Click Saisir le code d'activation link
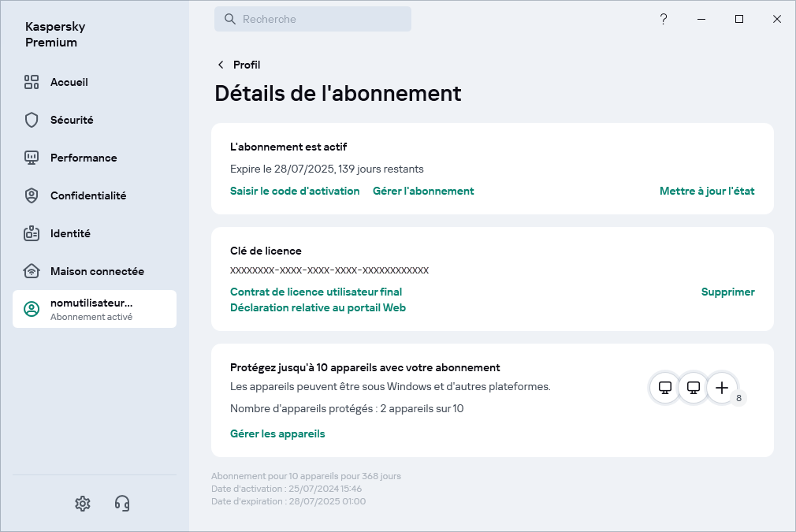This screenshot has width=796, height=532. coord(295,191)
